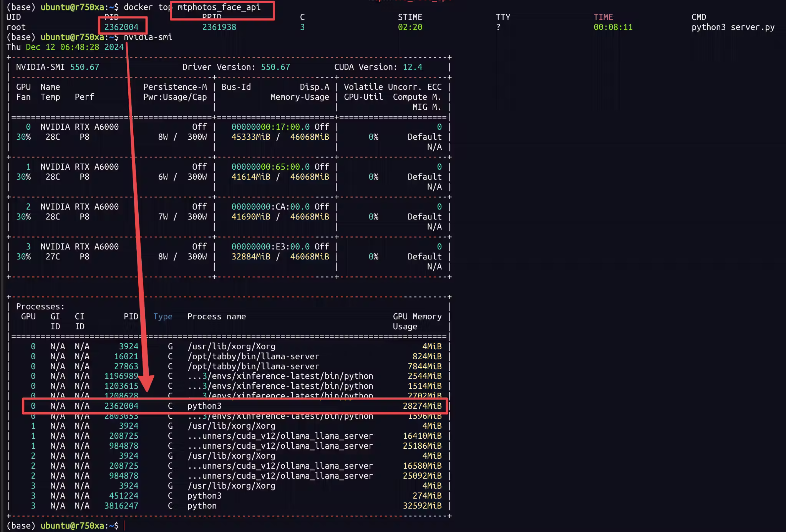Click the TIME column header in docker top
Viewport: 786px width, 532px height.
click(x=603, y=17)
